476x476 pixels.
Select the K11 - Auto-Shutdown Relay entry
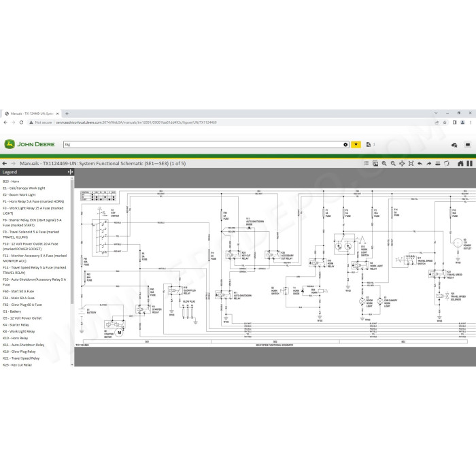click(x=23, y=345)
